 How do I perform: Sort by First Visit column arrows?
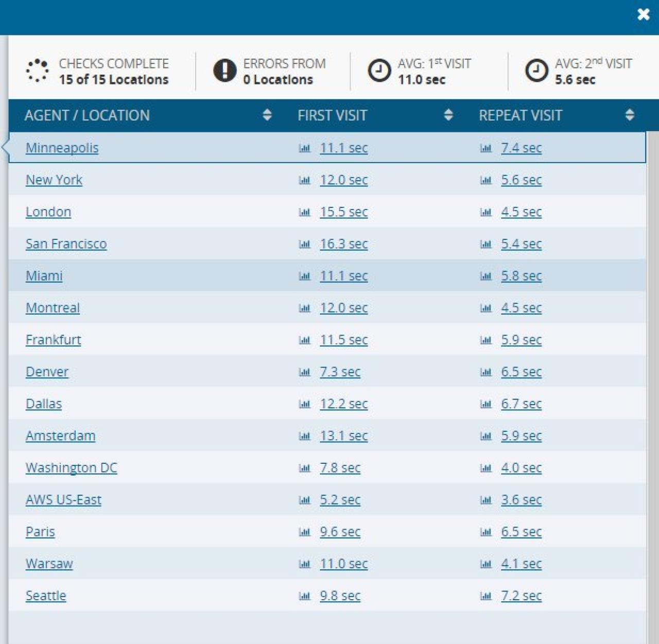tap(448, 115)
